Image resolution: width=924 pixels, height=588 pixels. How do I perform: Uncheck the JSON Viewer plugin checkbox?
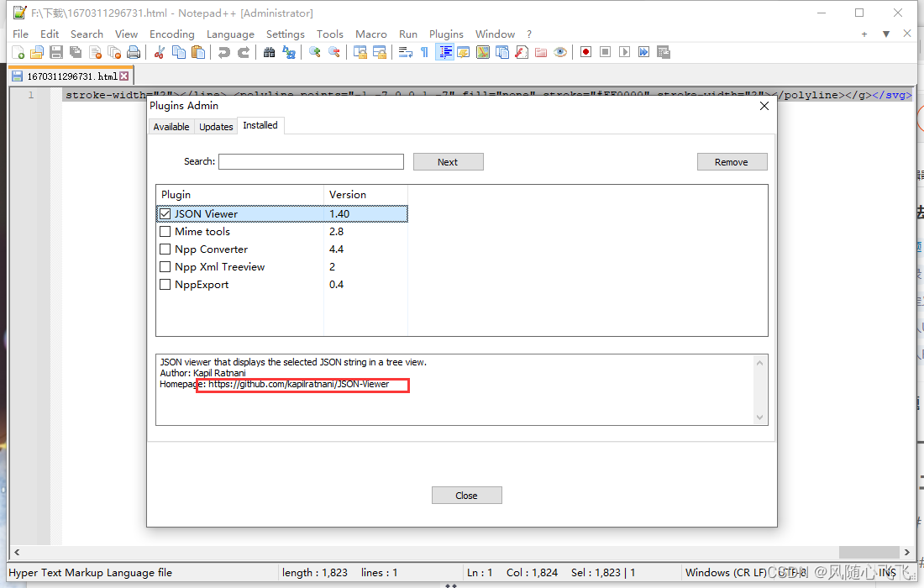tap(165, 214)
